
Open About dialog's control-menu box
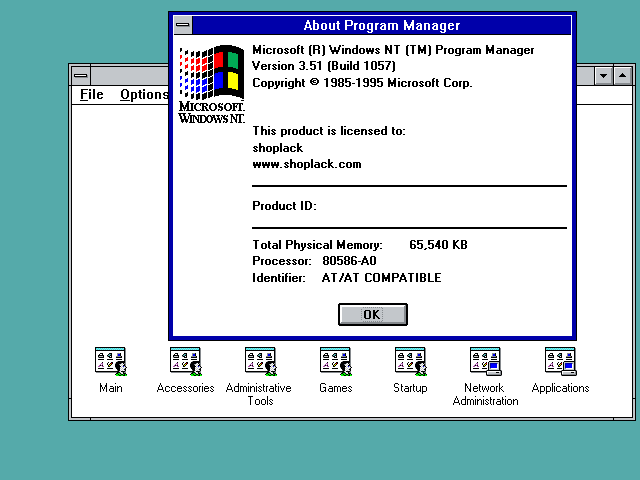coord(182,25)
